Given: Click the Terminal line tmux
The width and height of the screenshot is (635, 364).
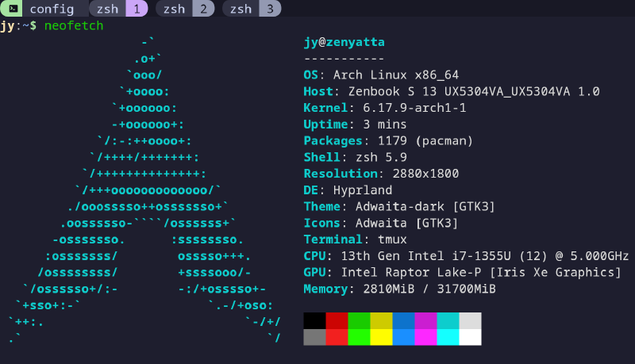Looking at the screenshot, I should tap(355, 239).
